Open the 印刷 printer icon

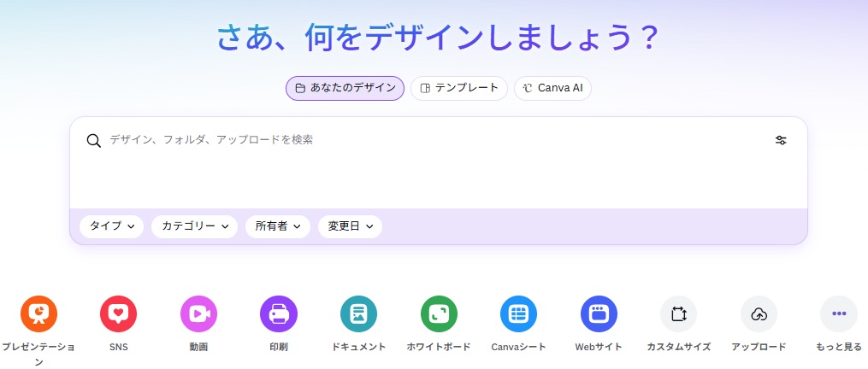279,314
